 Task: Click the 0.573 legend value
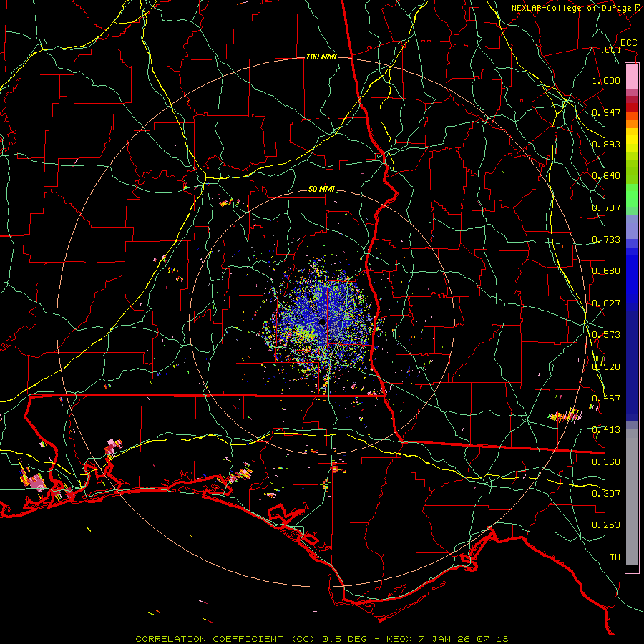click(606, 335)
